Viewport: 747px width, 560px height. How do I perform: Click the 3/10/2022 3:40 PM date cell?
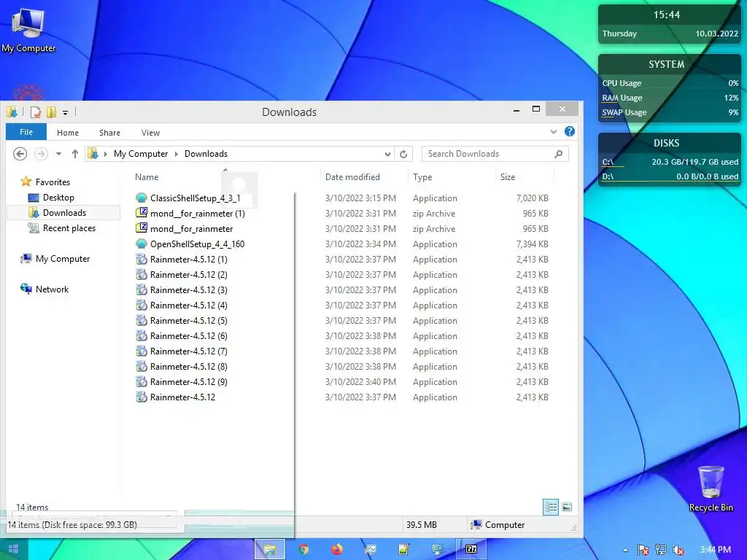pos(360,381)
